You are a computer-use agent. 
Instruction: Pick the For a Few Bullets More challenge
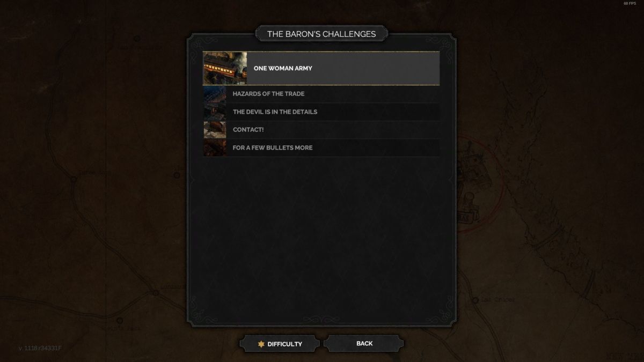coord(321,147)
